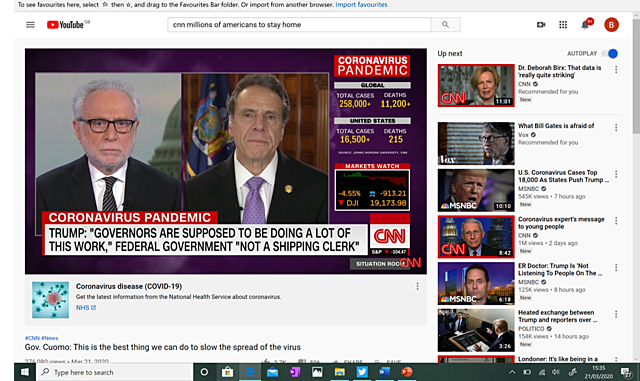
Task: Open the create video camera icon
Action: click(x=541, y=25)
